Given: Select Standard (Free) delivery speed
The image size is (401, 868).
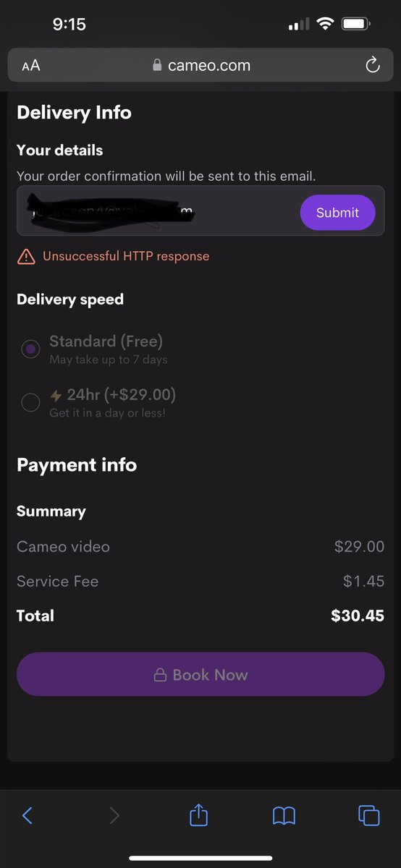Looking at the screenshot, I should point(30,349).
